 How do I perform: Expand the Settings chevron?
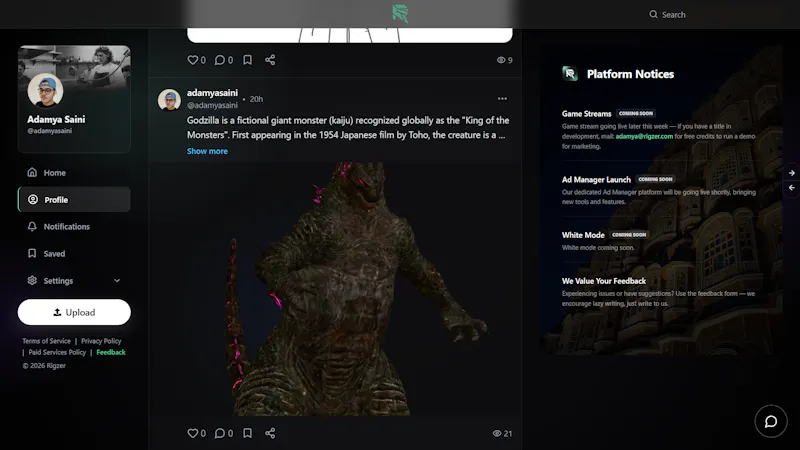[x=117, y=281]
